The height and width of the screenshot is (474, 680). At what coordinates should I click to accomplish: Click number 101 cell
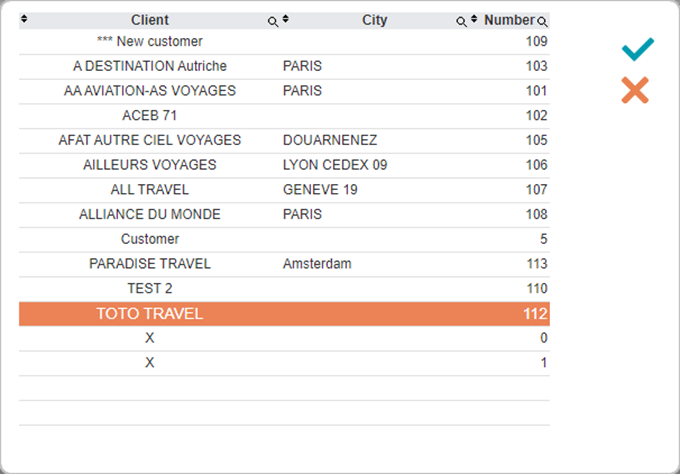(536, 91)
